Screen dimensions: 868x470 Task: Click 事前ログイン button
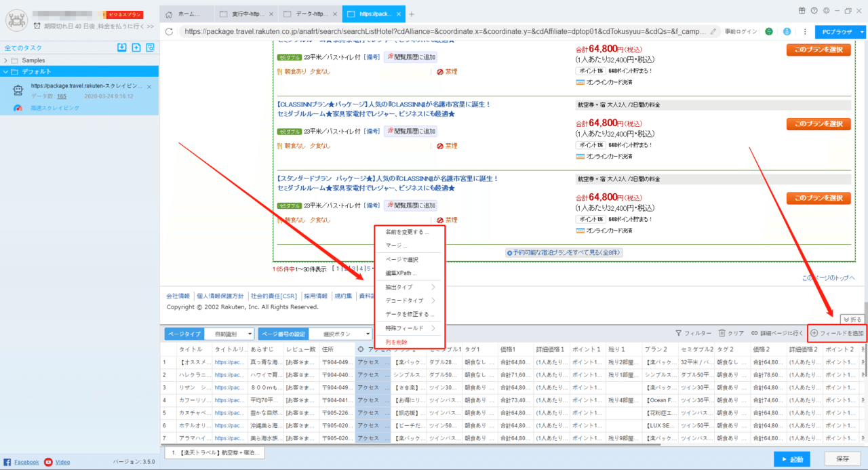tap(741, 31)
